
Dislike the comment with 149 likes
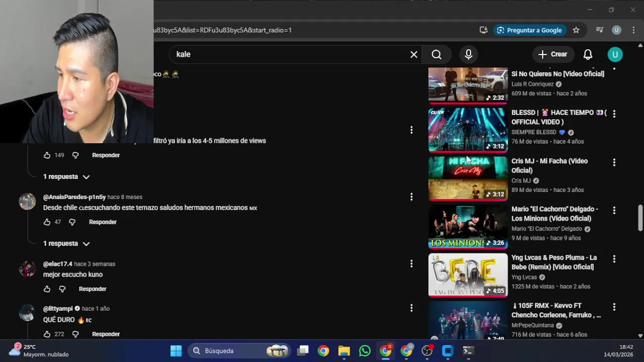(75, 155)
